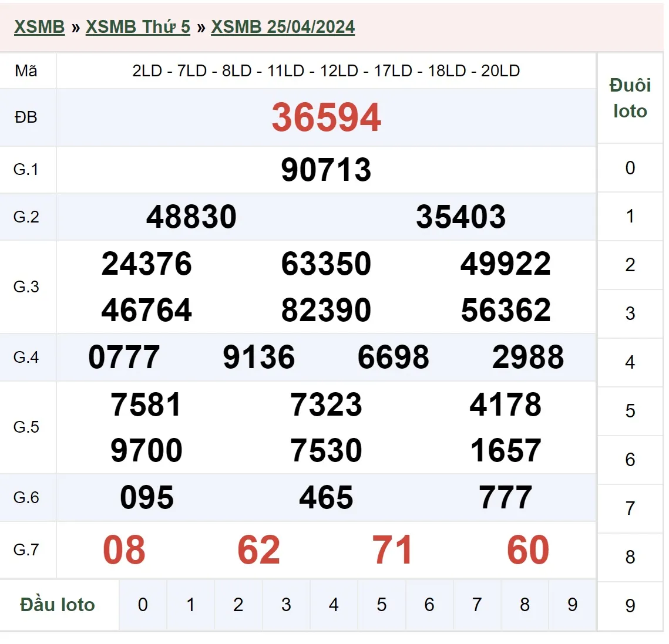Click the red G.7 number 08

point(124,551)
